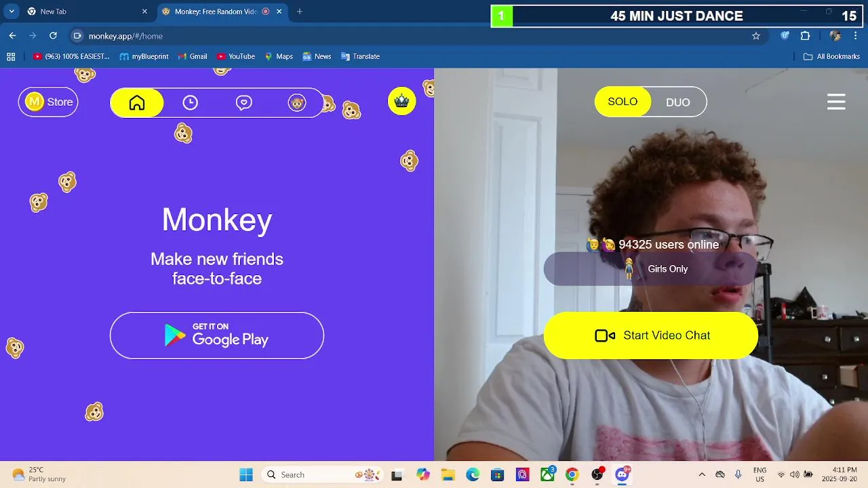Click the microphone tray icon
Screen dimensions: 868x488
[x=738, y=474]
